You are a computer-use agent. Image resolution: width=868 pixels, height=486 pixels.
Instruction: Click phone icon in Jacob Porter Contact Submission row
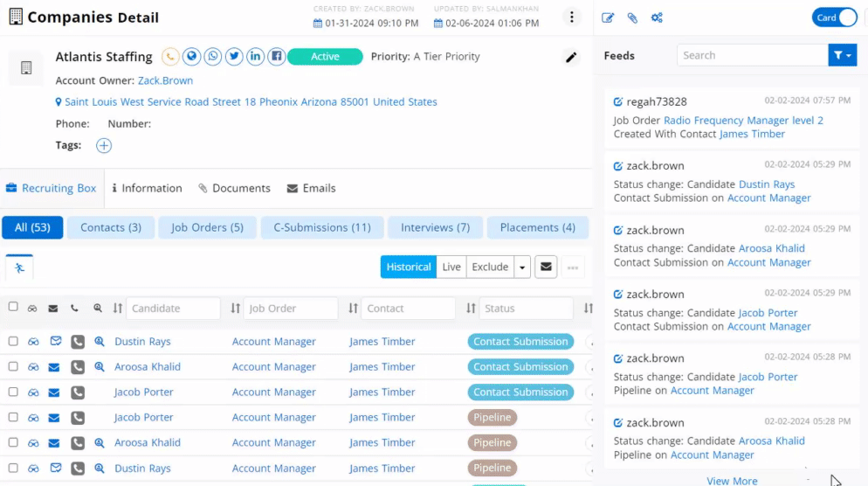tap(78, 392)
